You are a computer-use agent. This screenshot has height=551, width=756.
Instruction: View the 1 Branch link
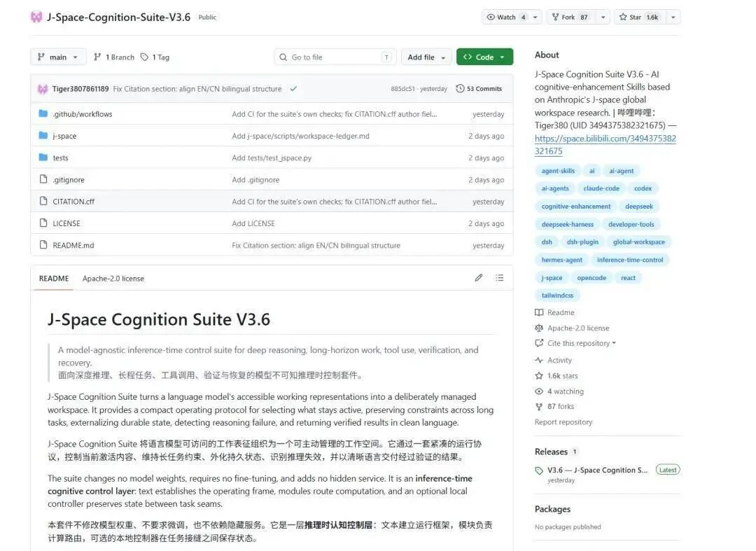[x=114, y=57]
